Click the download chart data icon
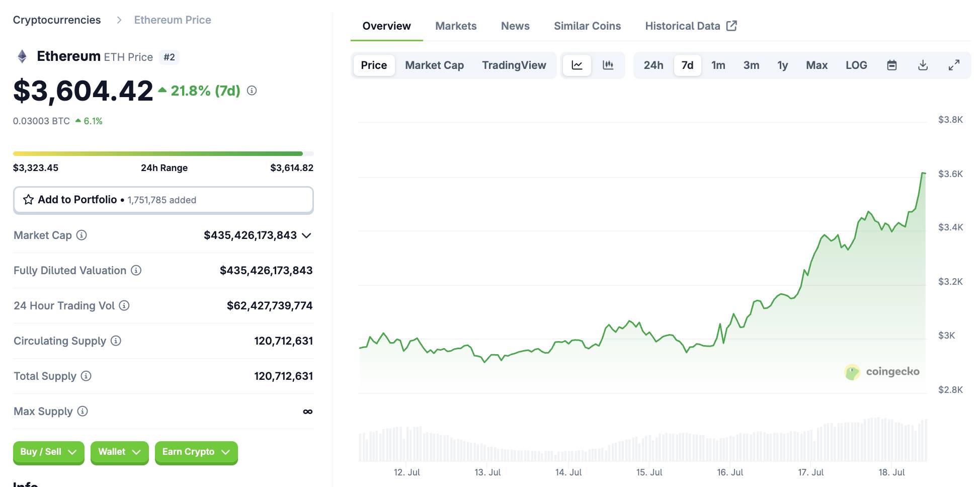 (x=923, y=65)
